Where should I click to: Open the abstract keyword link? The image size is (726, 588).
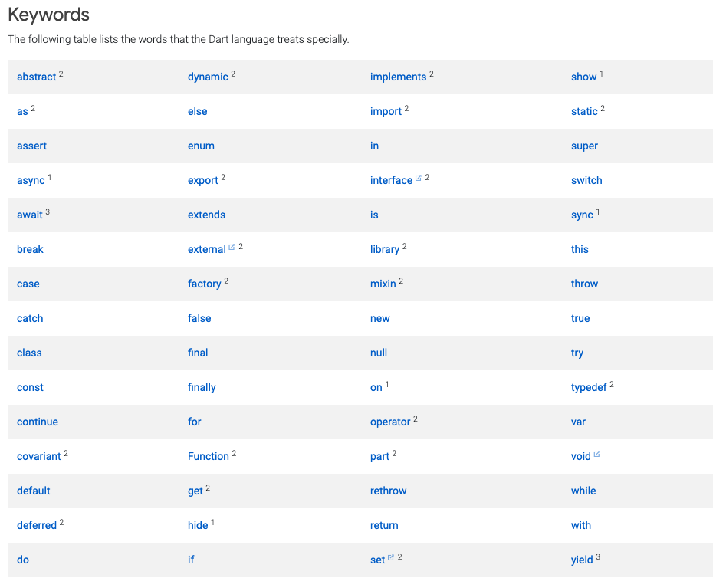pos(36,77)
